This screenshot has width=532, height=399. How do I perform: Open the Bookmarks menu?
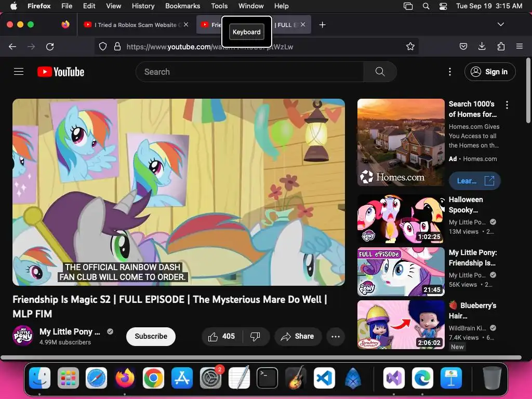(x=182, y=6)
